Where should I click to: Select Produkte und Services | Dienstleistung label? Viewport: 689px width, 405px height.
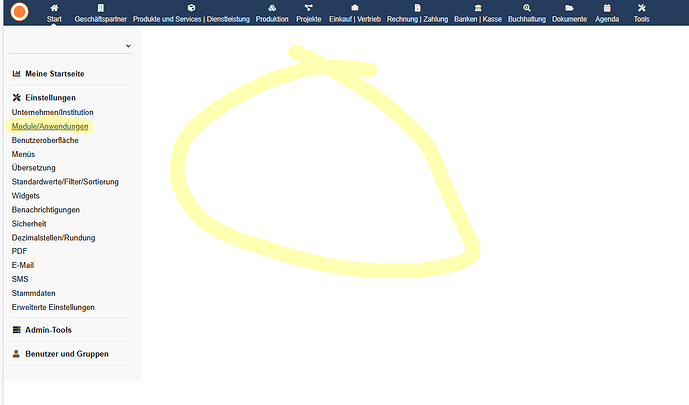tap(191, 19)
